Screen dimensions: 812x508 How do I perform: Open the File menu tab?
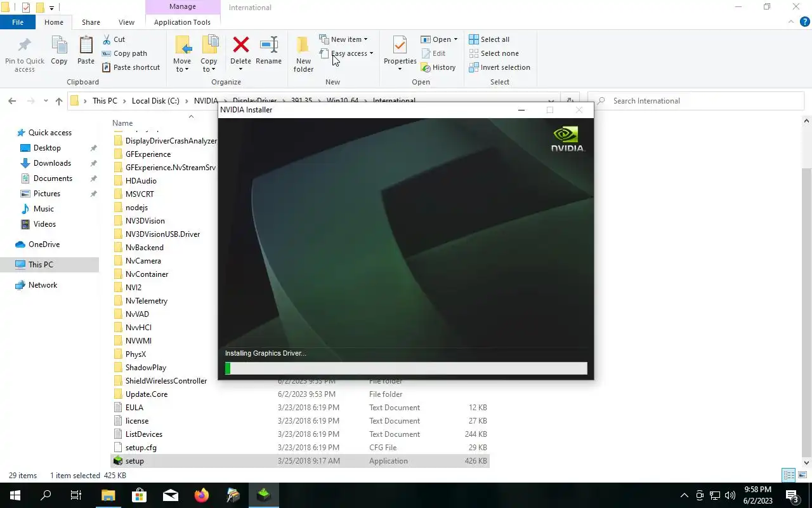(18, 22)
